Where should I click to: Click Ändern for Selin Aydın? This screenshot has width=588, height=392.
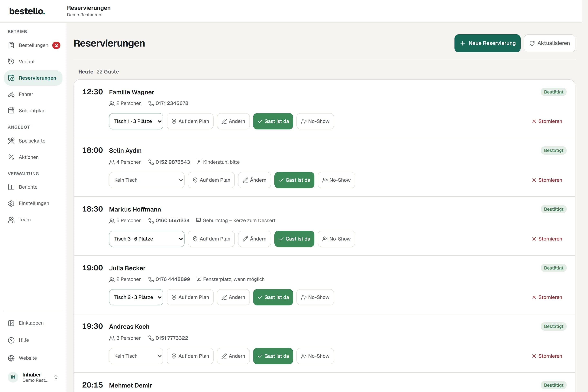[x=254, y=180]
